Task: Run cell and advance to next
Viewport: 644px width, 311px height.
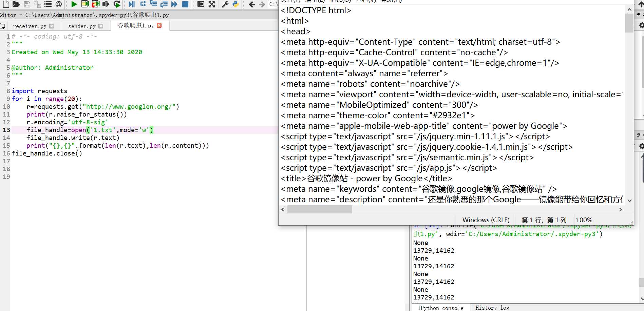Action: [x=96, y=4]
